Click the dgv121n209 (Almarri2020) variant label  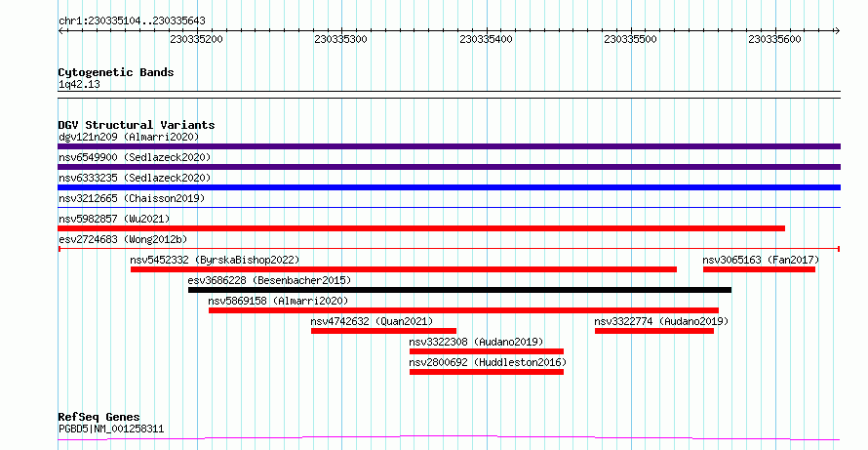point(129,137)
